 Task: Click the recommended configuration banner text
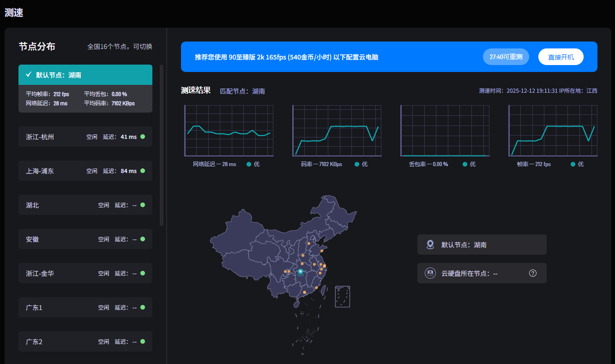tap(287, 57)
